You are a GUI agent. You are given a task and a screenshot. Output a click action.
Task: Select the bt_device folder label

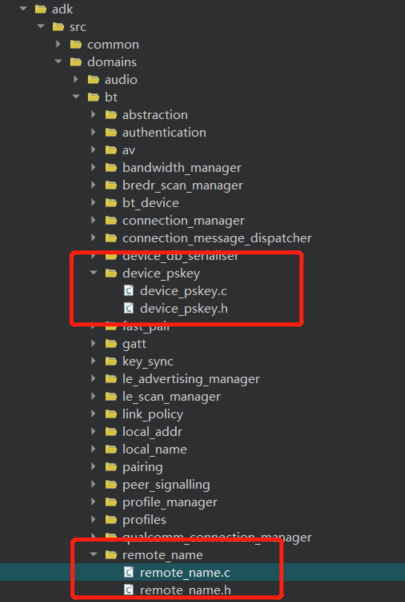(150, 203)
